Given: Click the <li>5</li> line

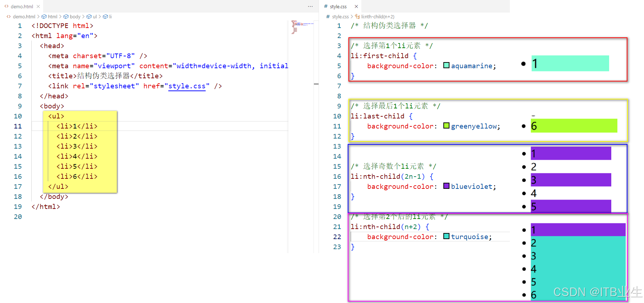Looking at the screenshot, I should coord(77,167).
